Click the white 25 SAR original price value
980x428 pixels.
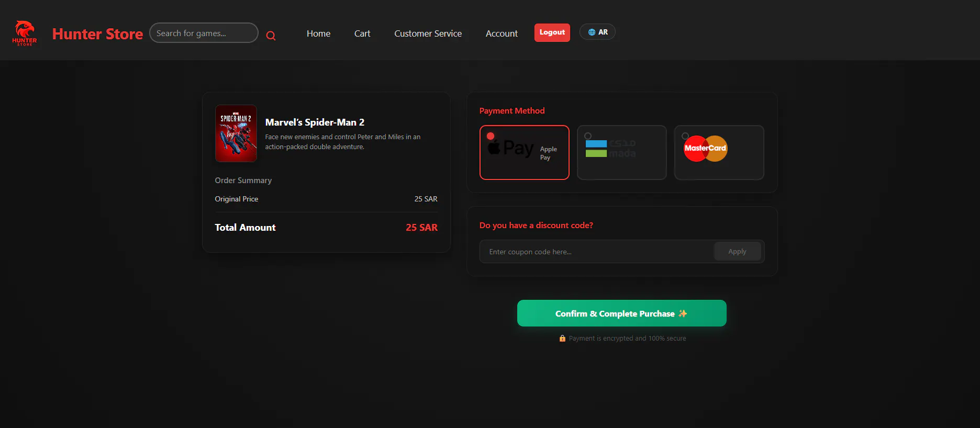[x=426, y=199]
